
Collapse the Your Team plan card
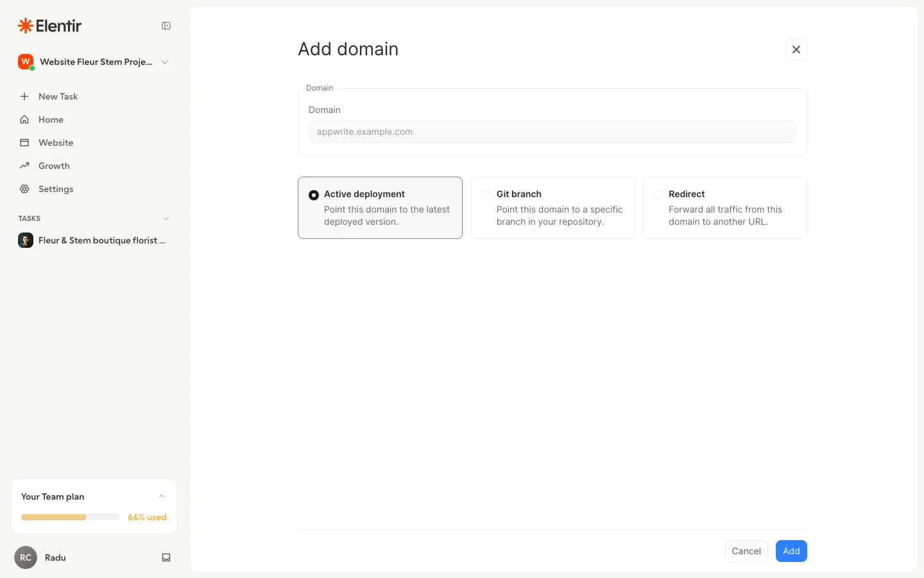click(162, 496)
